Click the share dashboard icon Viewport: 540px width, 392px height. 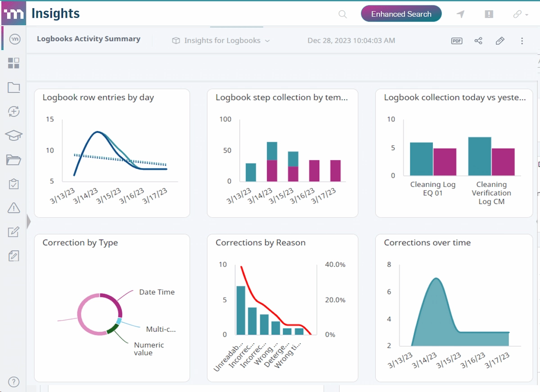478,41
